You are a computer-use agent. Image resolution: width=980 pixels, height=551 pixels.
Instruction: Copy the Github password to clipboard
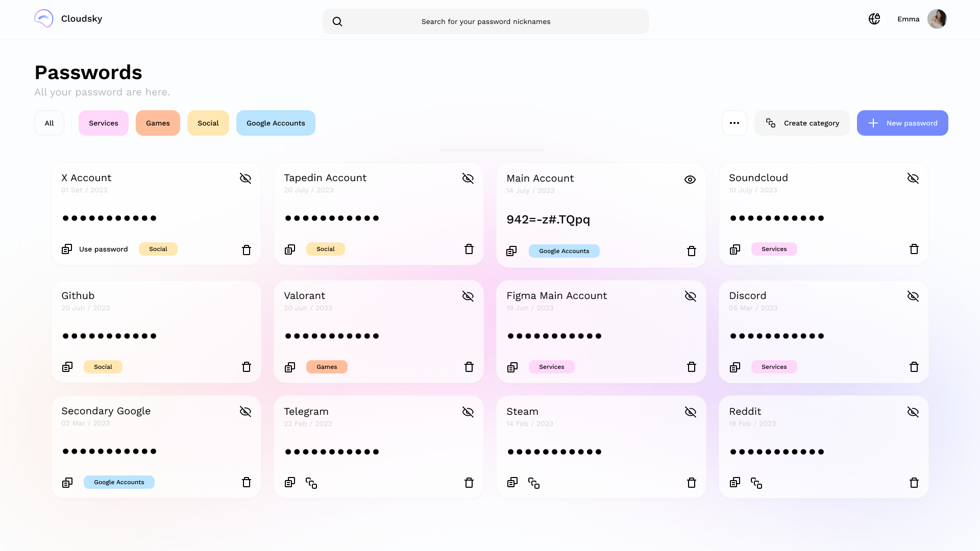tap(67, 367)
